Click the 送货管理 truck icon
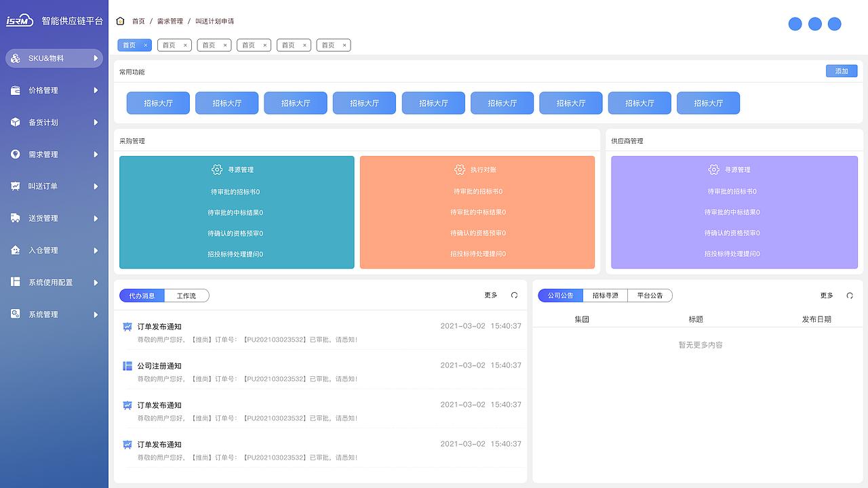The width and height of the screenshot is (868, 488). pyautogui.click(x=15, y=218)
